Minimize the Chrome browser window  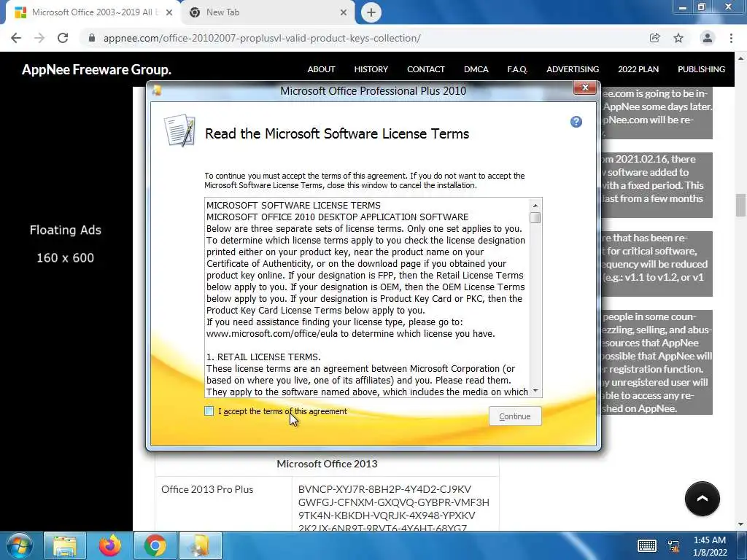tap(683, 7)
